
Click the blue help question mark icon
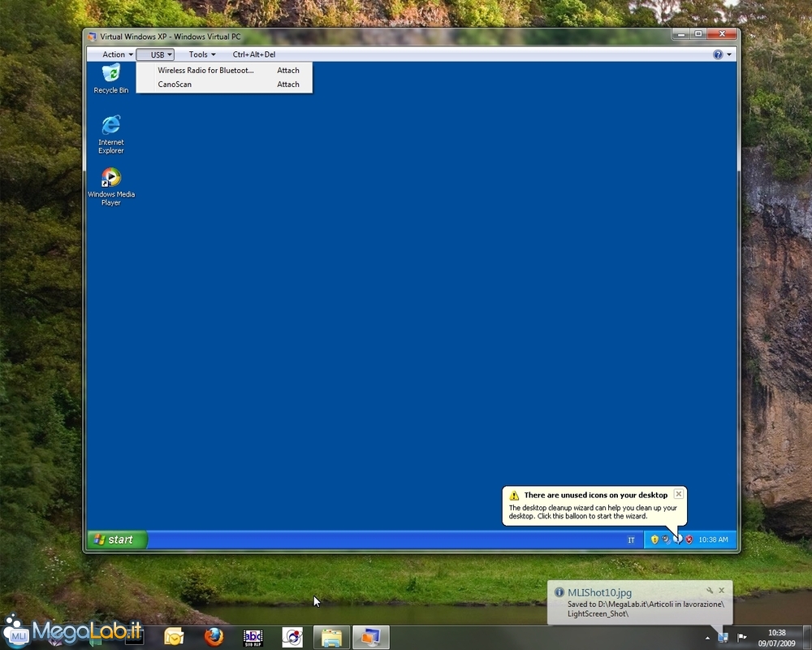click(x=718, y=54)
